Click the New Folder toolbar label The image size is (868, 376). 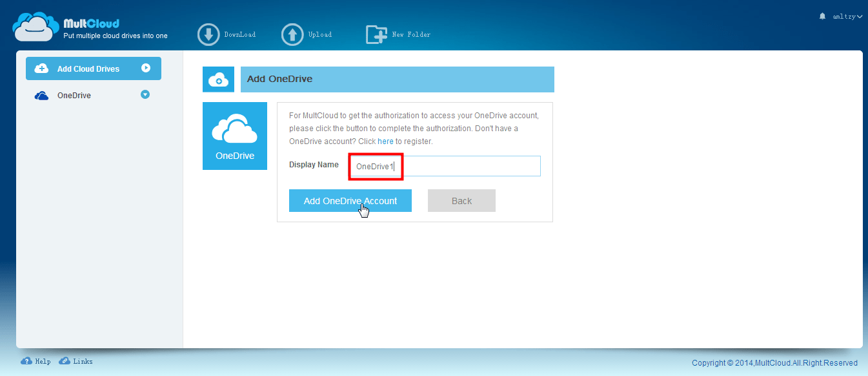pos(411,35)
